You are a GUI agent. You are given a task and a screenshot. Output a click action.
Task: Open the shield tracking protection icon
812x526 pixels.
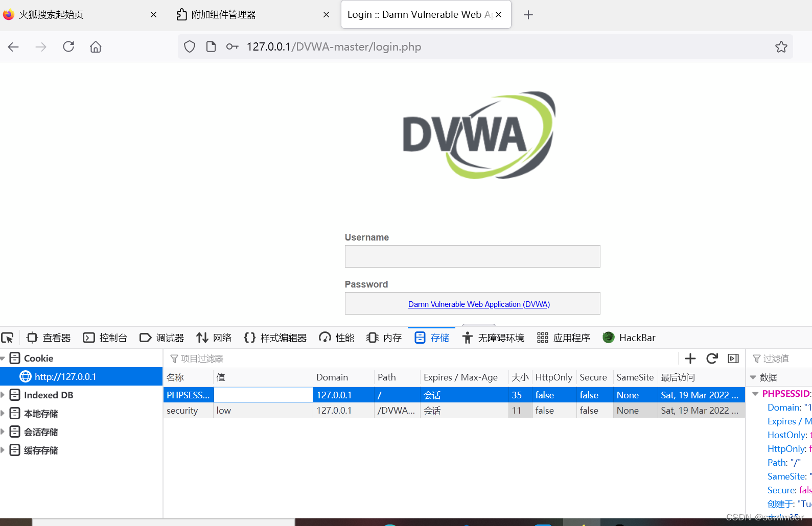[x=190, y=47]
